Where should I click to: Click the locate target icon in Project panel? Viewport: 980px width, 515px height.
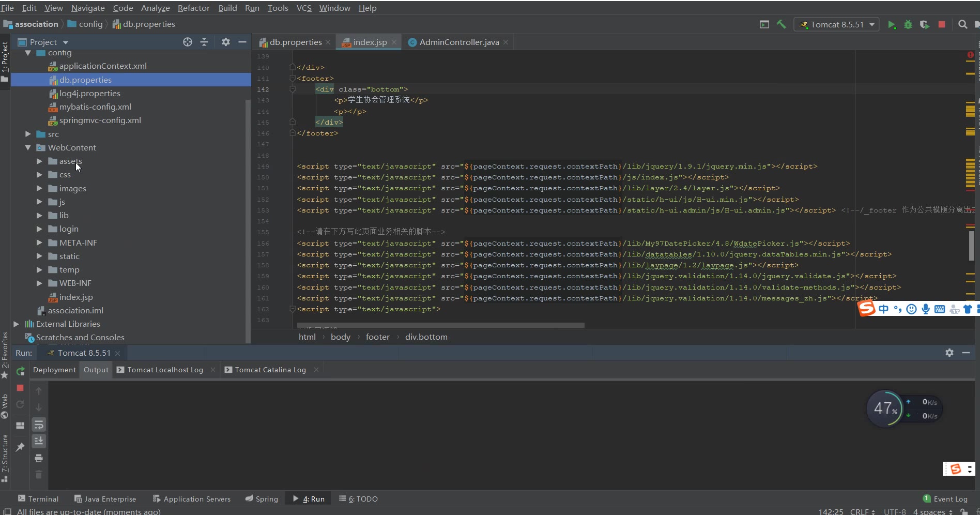(x=188, y=42)
